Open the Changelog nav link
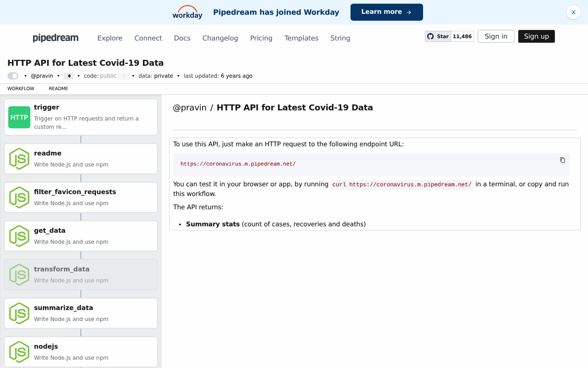The height and width of the screenshot is (368, 588). point(220,38)
